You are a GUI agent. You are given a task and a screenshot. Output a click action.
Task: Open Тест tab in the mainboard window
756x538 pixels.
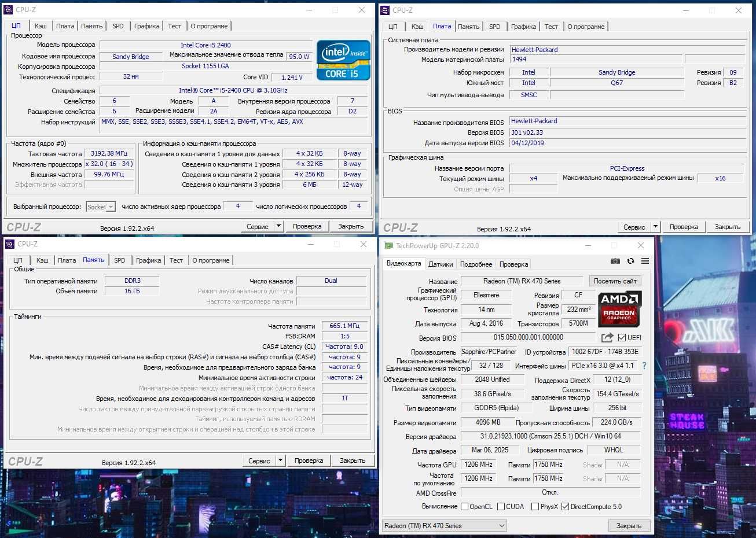pyautogui.click(x=551, y=27)
